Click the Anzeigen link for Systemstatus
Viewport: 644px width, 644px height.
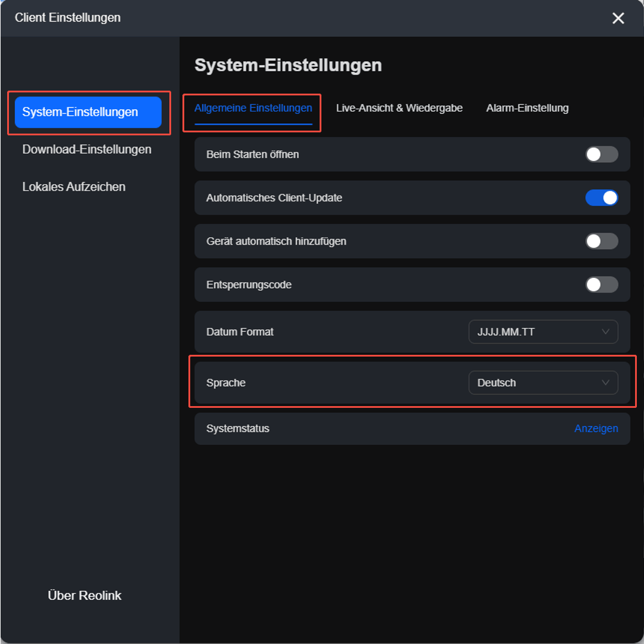pyautogui.click(x=596, y=428)
